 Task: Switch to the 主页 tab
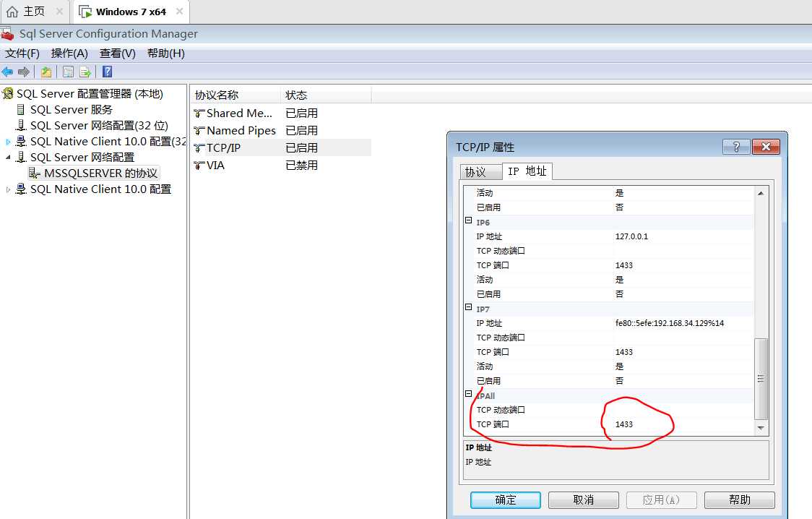[x=34, y=12]
